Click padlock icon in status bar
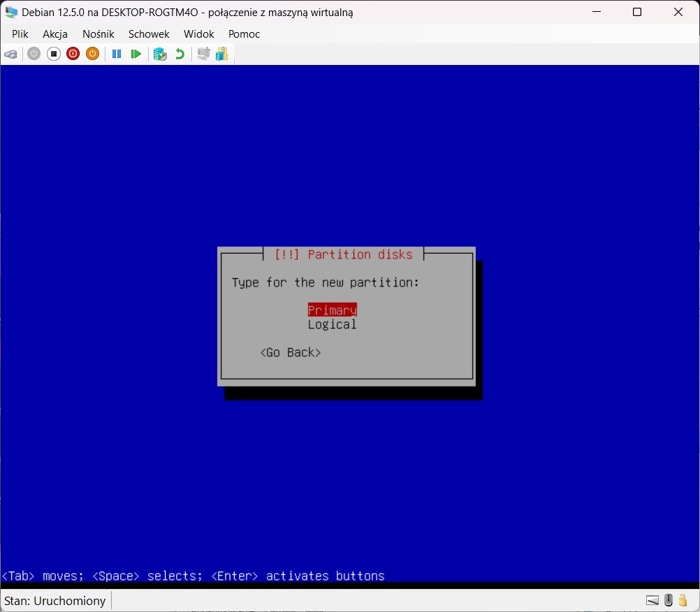The height and width of the screenshot is (612, 700). point(683,600)
